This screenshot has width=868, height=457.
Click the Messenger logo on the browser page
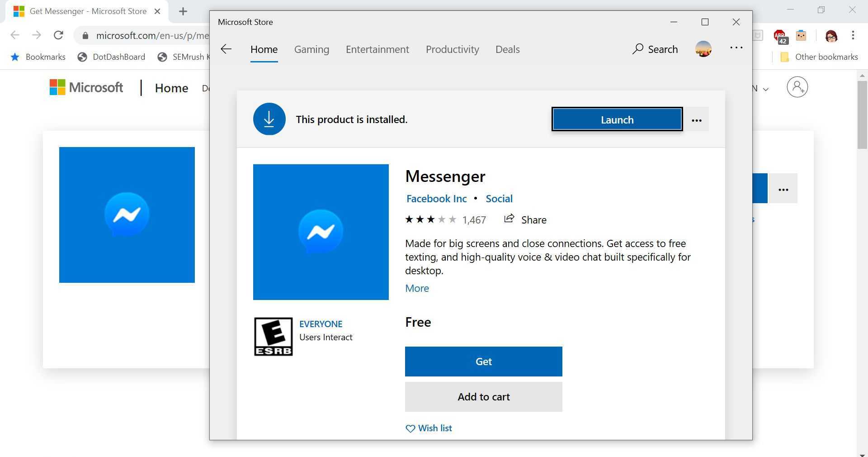tap(127, 215)
